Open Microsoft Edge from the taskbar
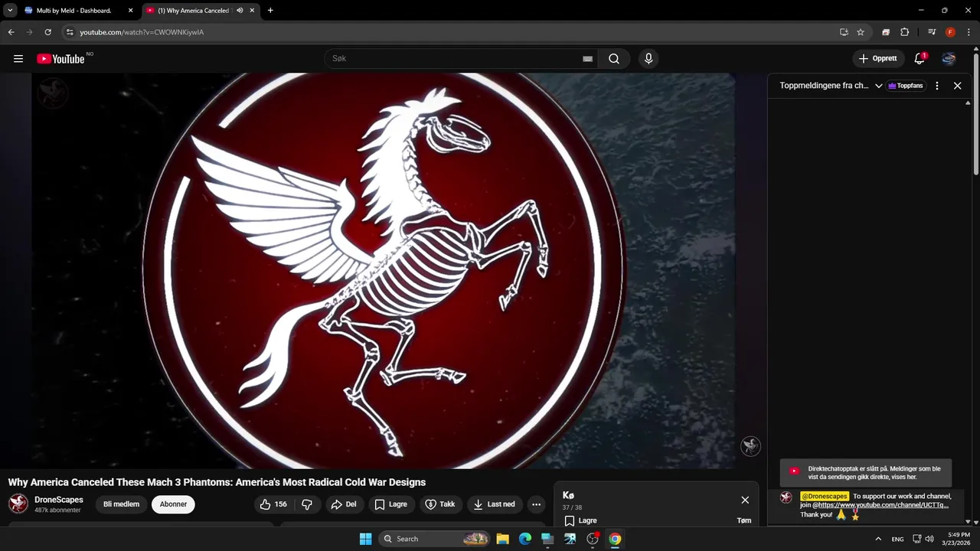980x551 pixels. [x=525, y=539]
